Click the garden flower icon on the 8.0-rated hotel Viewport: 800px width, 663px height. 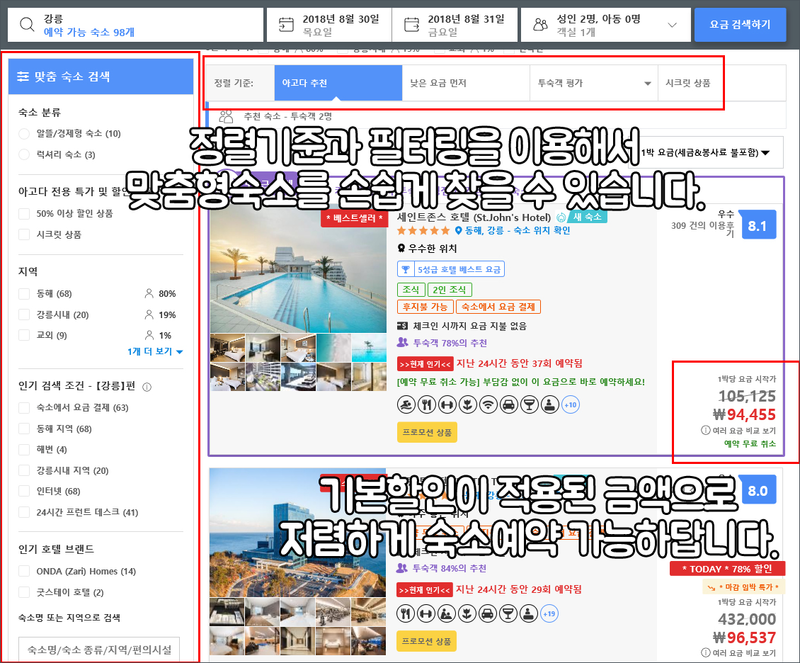(x=467, y=613)
